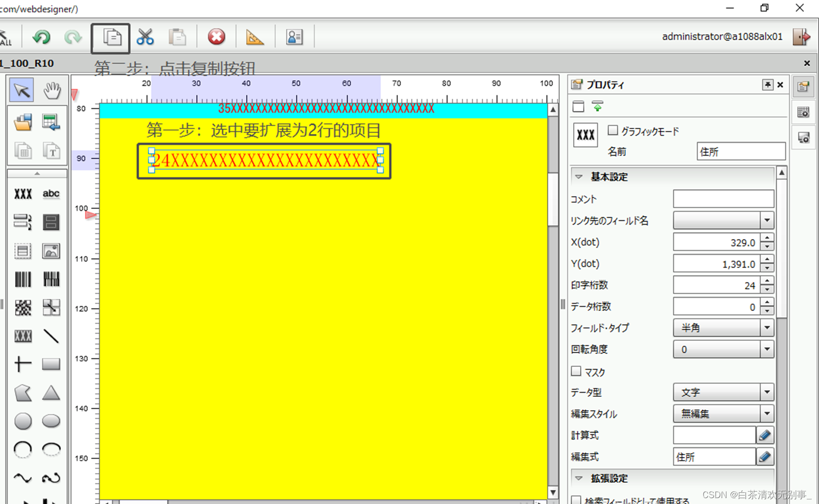The height and width of the screenshot is (504, 819).
Task: Close the 1_100_R10 tab
Action: coord(807,63)
